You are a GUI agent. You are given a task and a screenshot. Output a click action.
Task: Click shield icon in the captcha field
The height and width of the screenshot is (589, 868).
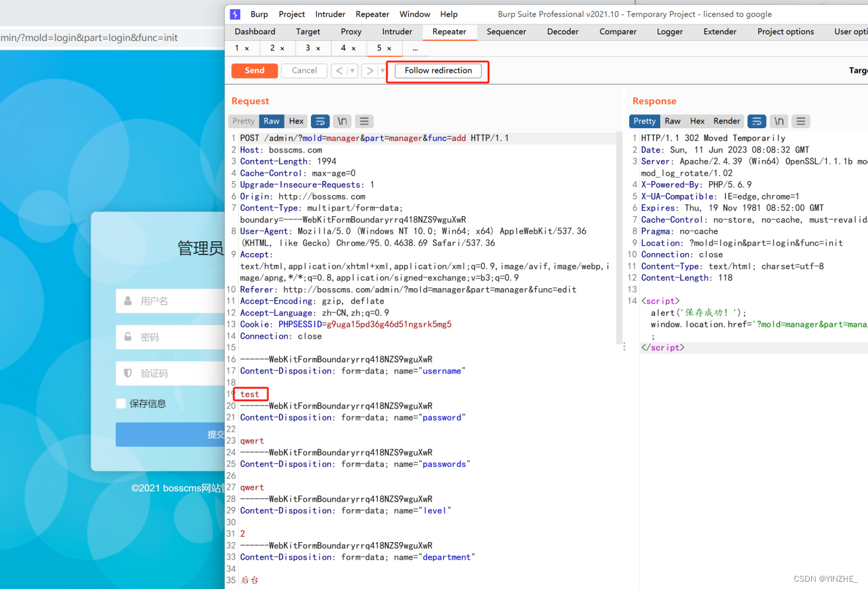[x=128, y=373]
